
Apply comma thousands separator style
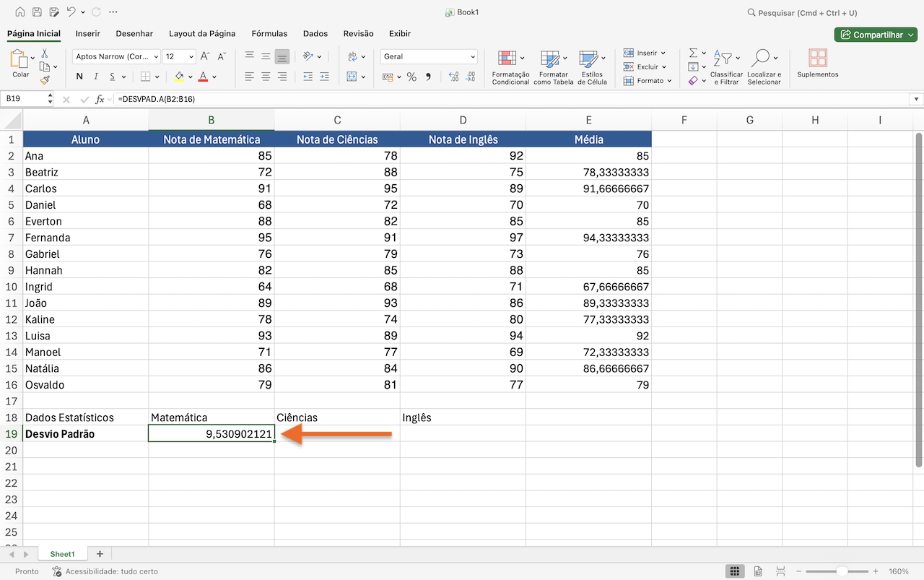click(x=428, y=77)
